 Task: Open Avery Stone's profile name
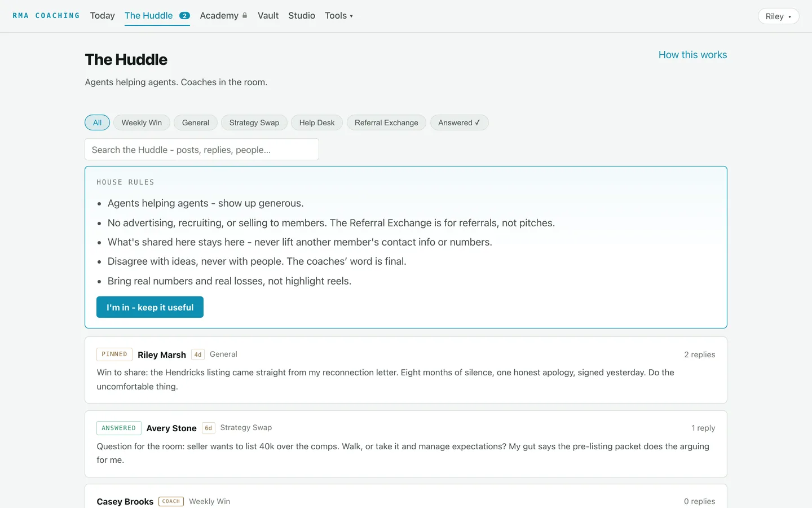pos(171,428)
